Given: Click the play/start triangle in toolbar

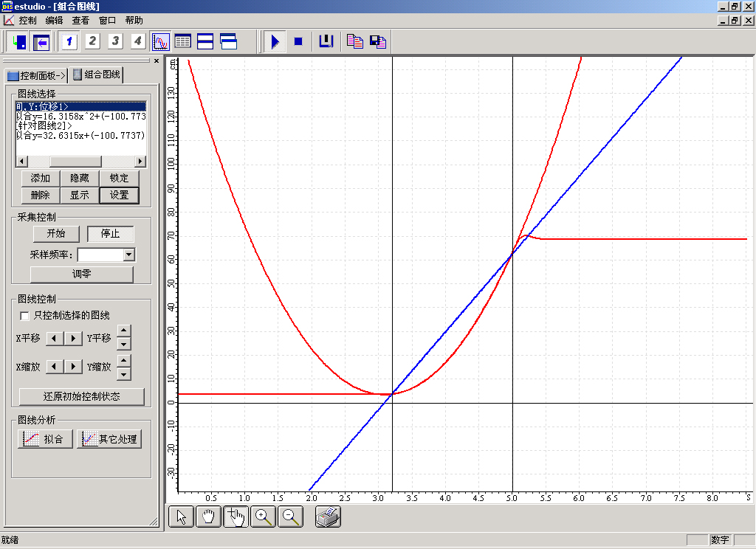Looking at the screenshot, I should click(x=275, y=41).
